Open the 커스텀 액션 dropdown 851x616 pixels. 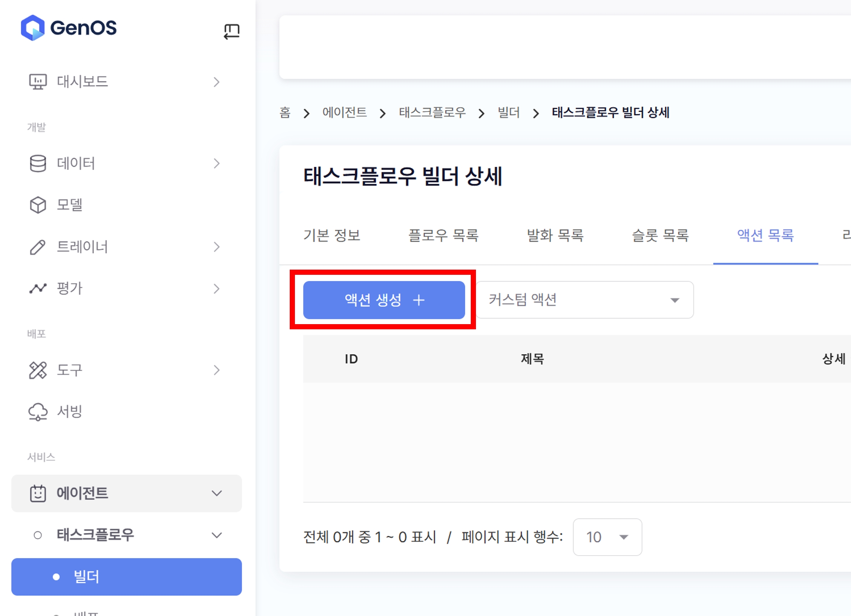(x=584, y=300)
